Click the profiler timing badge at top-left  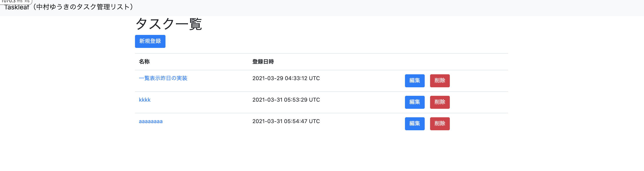point(12,2)
